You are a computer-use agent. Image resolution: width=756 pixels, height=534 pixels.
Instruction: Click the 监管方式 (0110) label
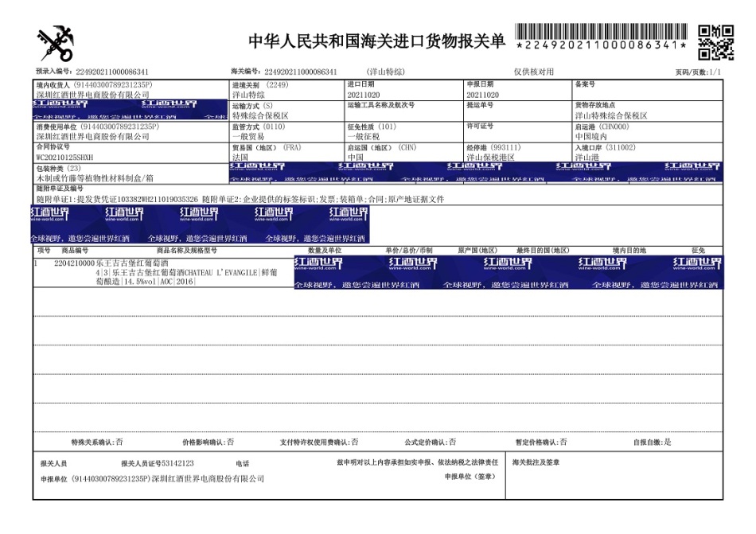pos(259,127)
